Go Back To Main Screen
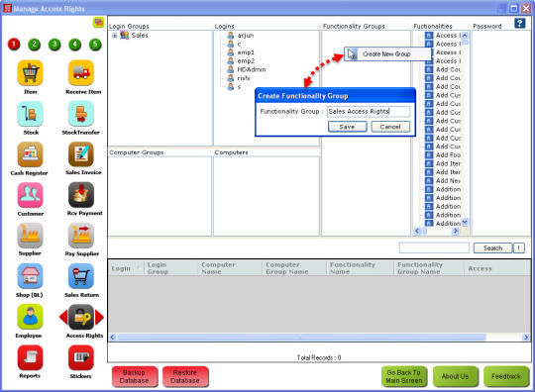The image size is (535, 392). 404,376
